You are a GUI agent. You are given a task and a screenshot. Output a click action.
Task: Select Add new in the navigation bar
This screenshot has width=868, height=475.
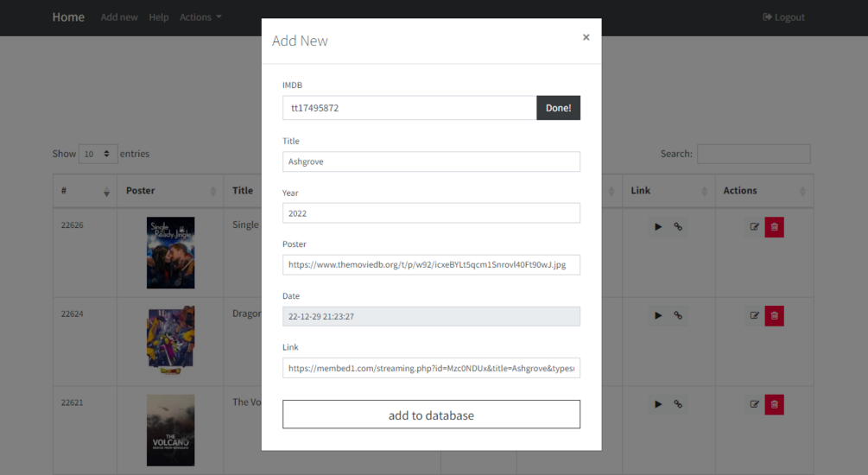point(119,17)
